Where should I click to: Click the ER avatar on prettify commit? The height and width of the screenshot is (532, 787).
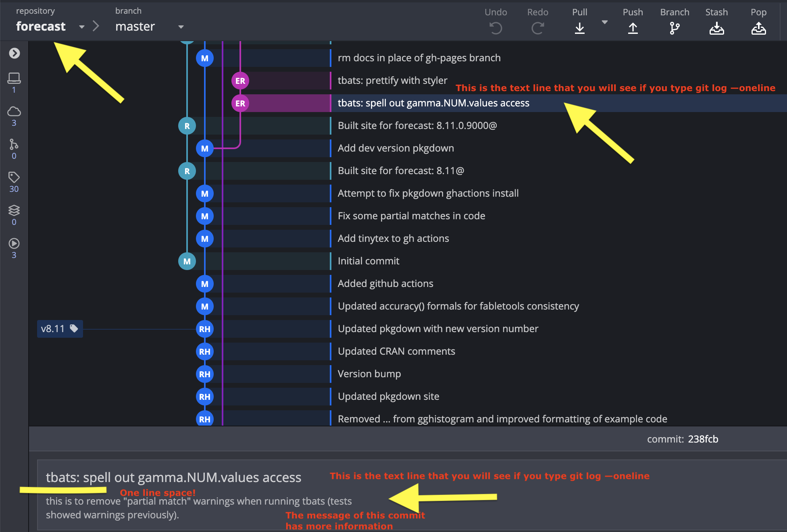(x=240, y=81)
